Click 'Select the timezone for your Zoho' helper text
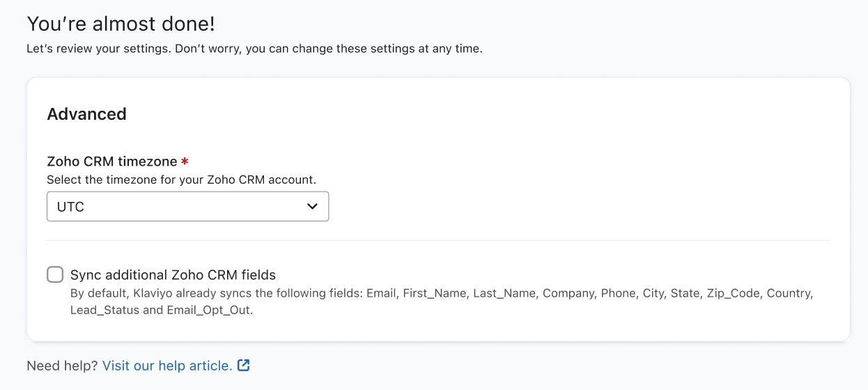The image size is (868, 390). (x=181, y=180)
